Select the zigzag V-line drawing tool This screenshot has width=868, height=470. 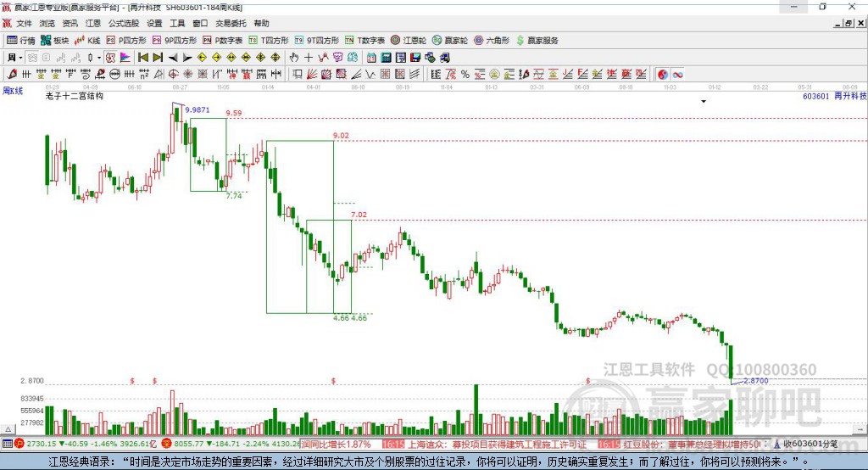tap(370, 75)
